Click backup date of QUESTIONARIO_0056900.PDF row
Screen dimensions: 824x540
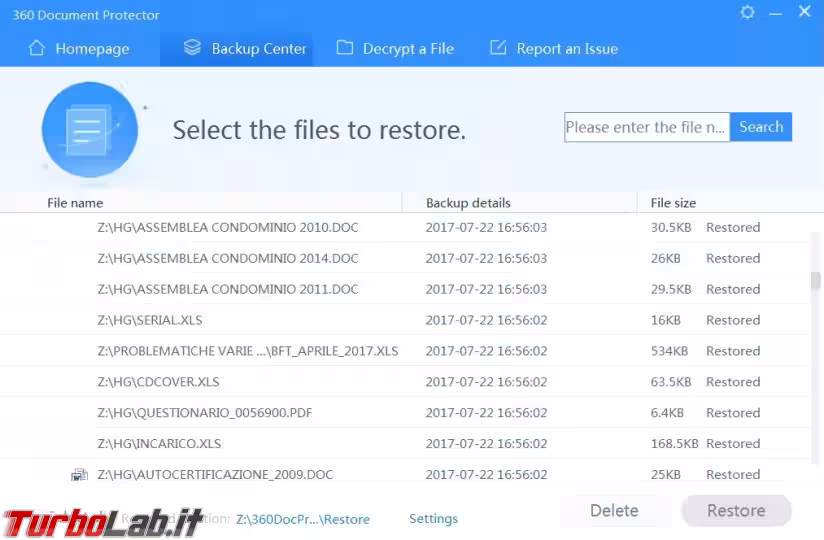point(486,413)
